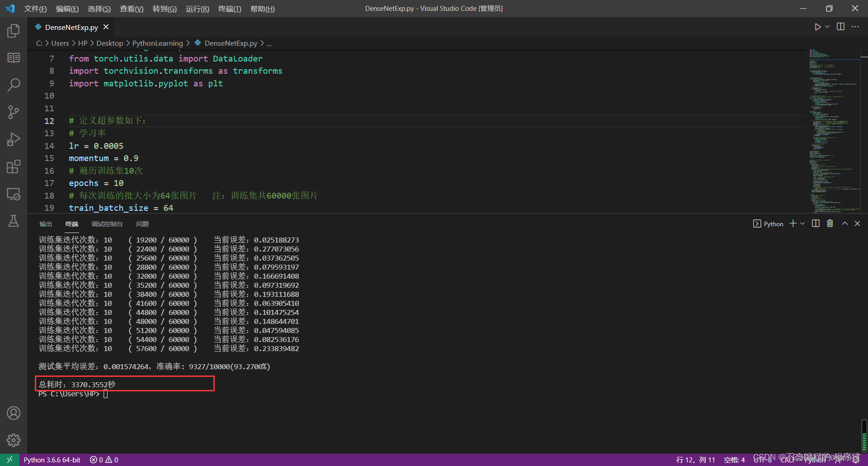Image resolution: width=868 pixels, height=466 pixels.
Task: Open the Manage gear settings
Action: [14, 440]
